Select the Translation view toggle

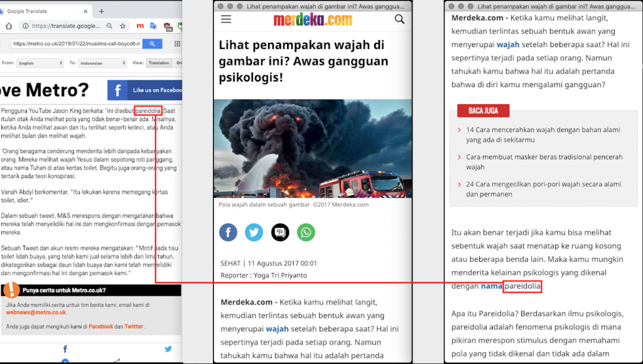pyautogui.click(x=159, y=63)
